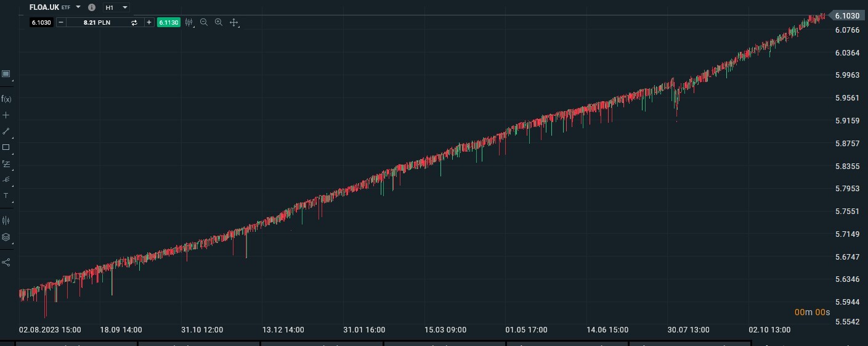This screenshot has height=346, width=868.
Task: Click the 31.01 16:00 time label
Action: tap(364, 330)
